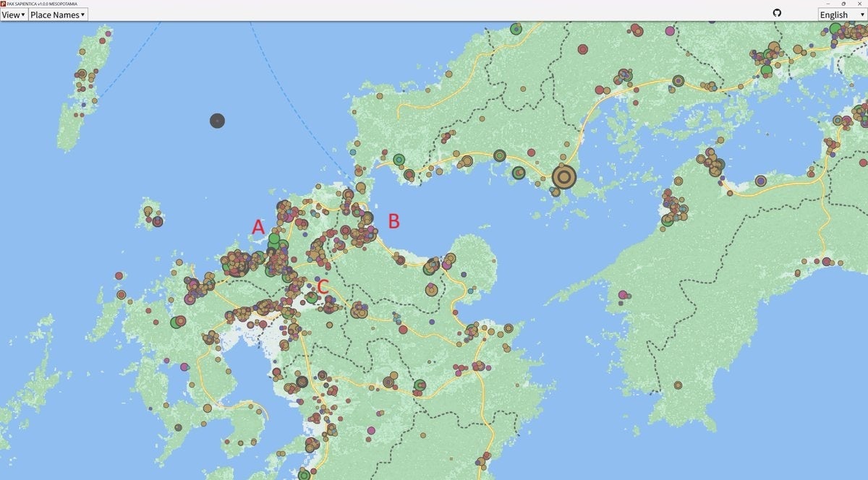Open the GitHub repository icon
868x480 pixels.
click(777, 13)
